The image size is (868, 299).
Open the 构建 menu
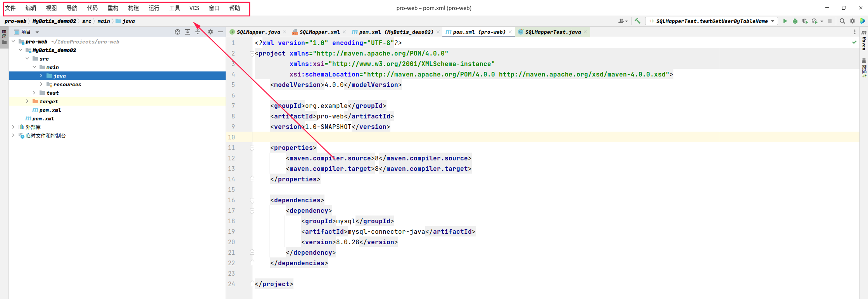click(x=133, y=8)
